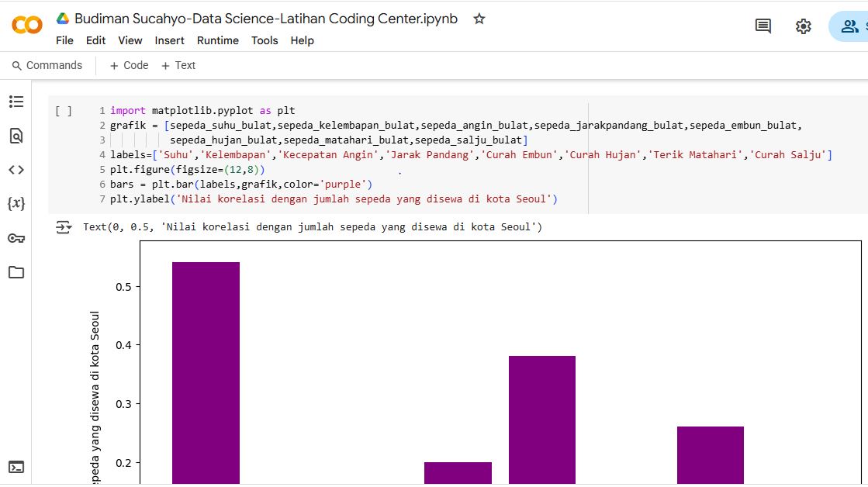Click the notebook title to rename it
The width and height of the screenshot is (868, 487).
[266, 19]
